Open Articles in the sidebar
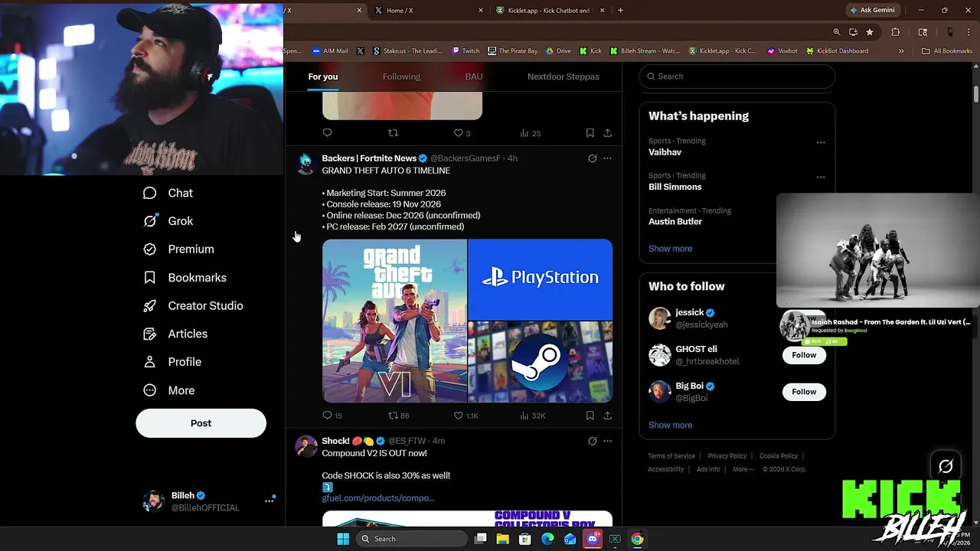The height and width of the screenshot is (551, 980). tap(176, 334)
